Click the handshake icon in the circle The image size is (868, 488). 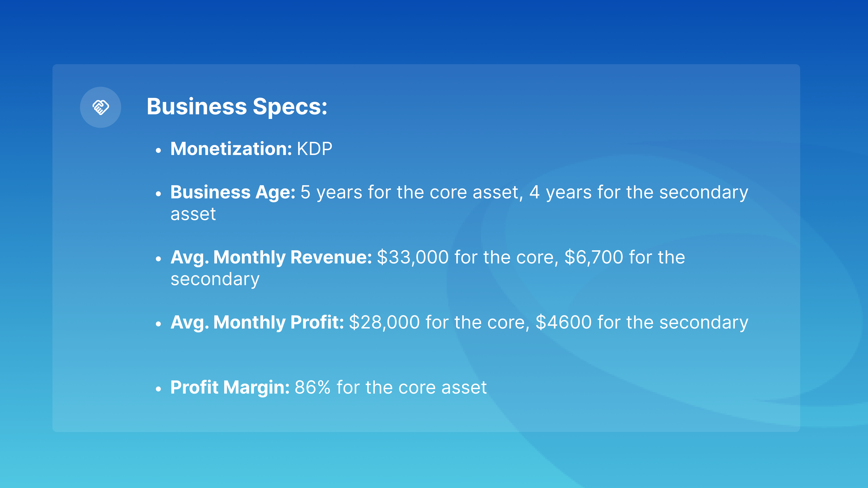click(100, 107)
